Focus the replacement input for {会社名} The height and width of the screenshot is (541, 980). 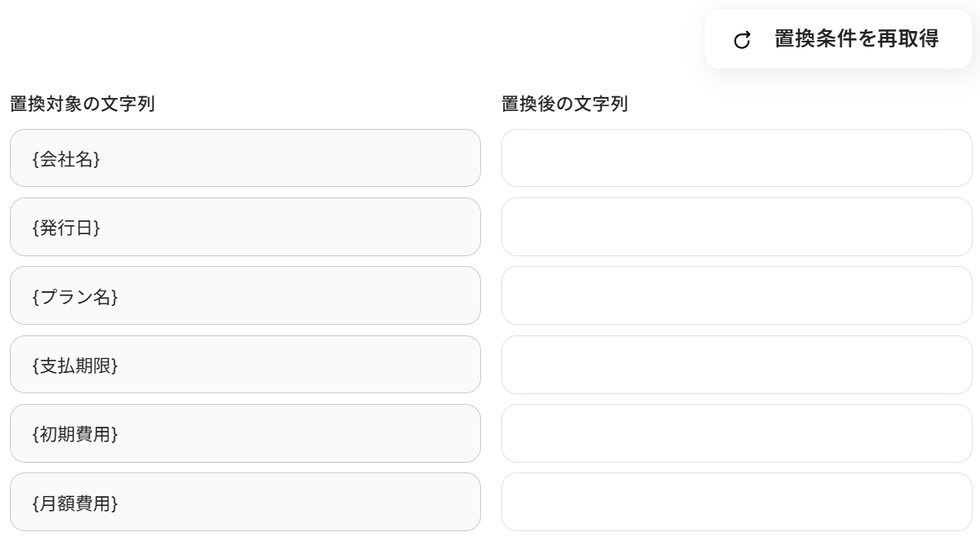[x=736, y=158]
